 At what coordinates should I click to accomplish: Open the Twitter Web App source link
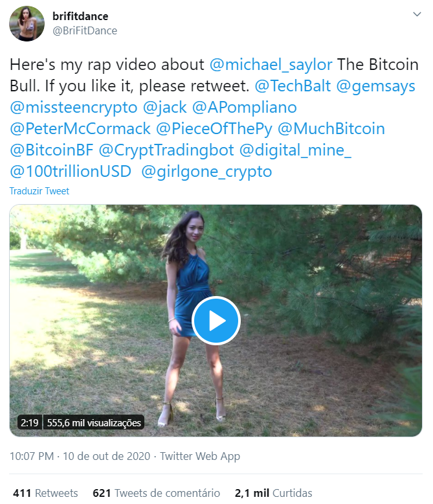[x=200, y=456]
